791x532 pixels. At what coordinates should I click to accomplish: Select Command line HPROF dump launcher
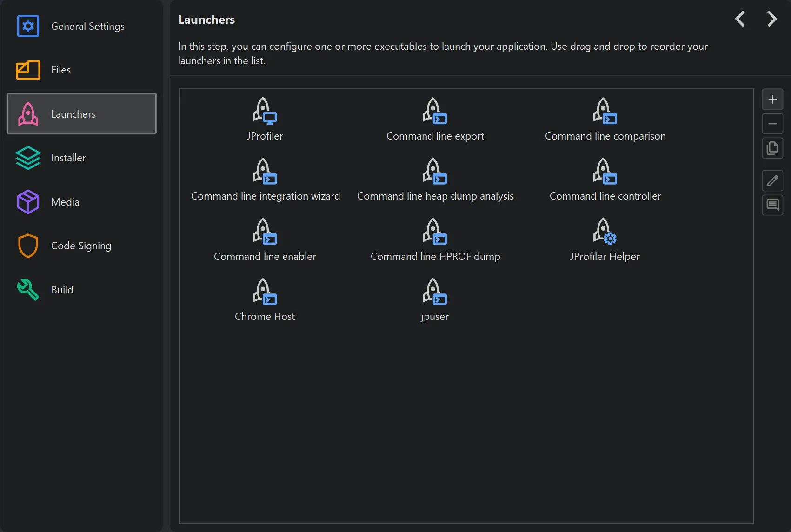[434, 232]
